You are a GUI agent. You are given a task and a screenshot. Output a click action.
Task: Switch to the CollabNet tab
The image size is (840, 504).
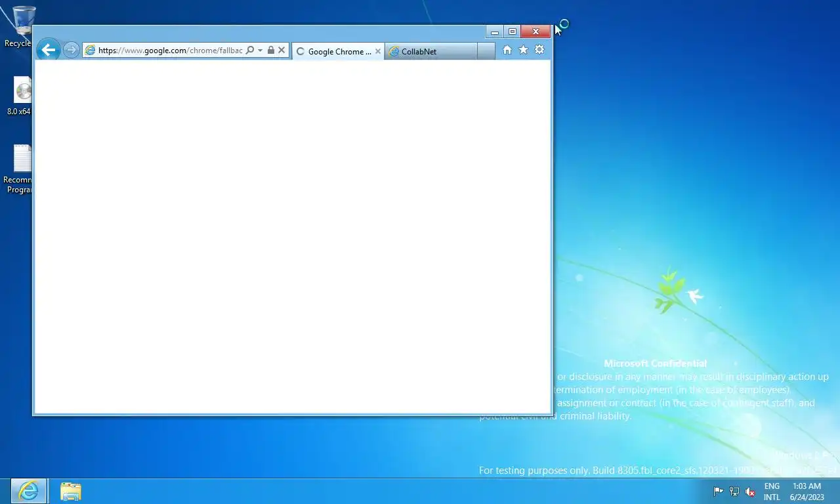[x=431, y=51]
